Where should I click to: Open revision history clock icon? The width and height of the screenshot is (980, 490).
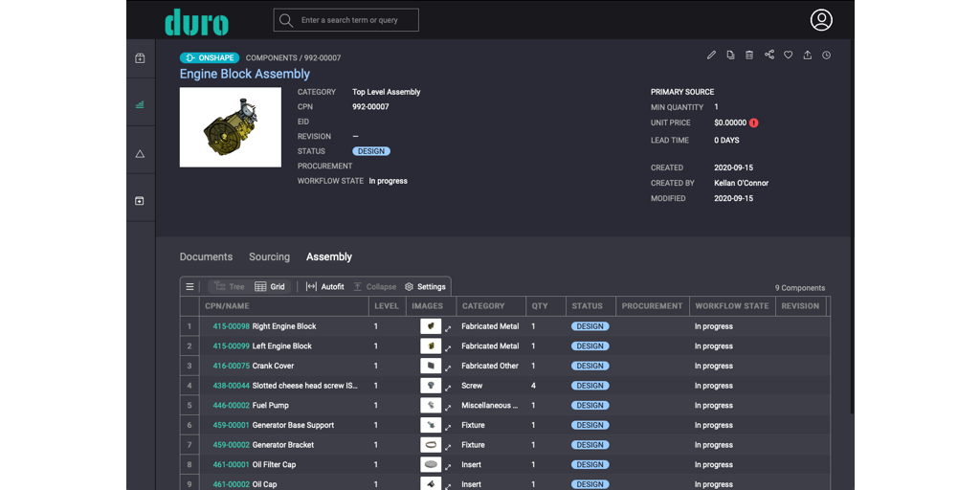coord(827,56)
